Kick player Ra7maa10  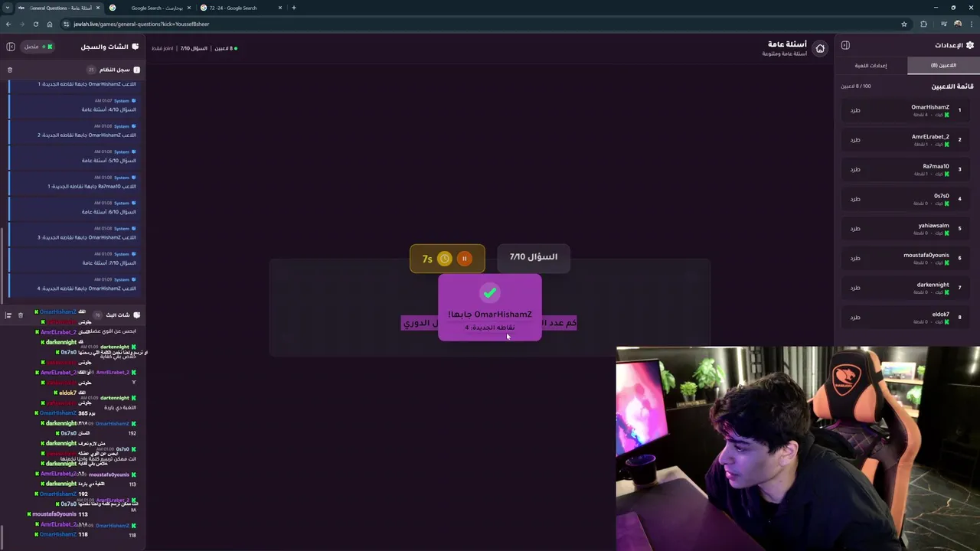coord(855,169)
